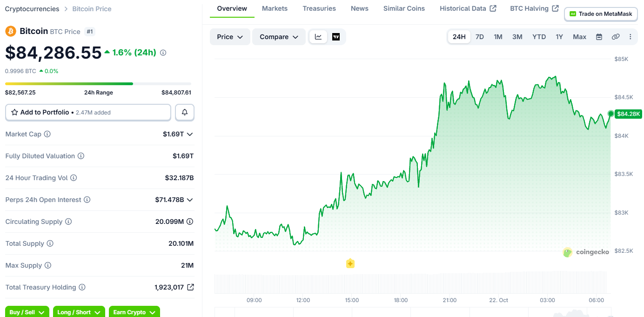Switch to the Overview tab

pos(232,8)
